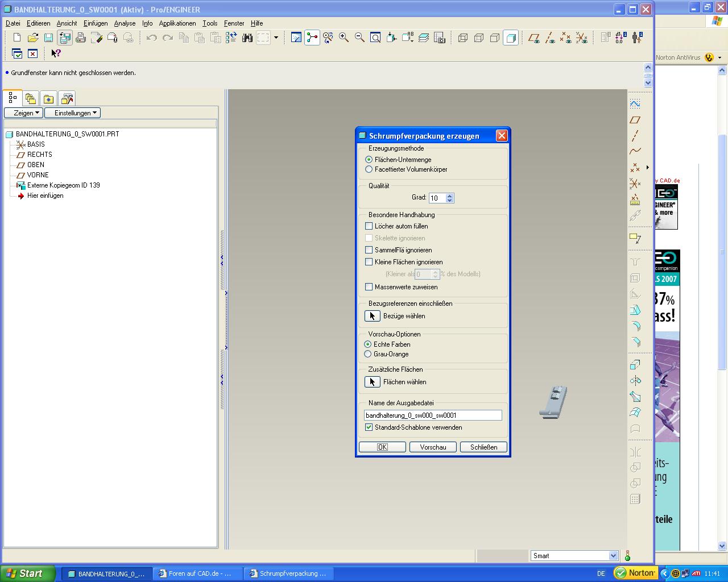The image size is (728, 582).
Task: Click the zoom out magnifier icon
Action: pyautogui.click(x=359, y=38)
